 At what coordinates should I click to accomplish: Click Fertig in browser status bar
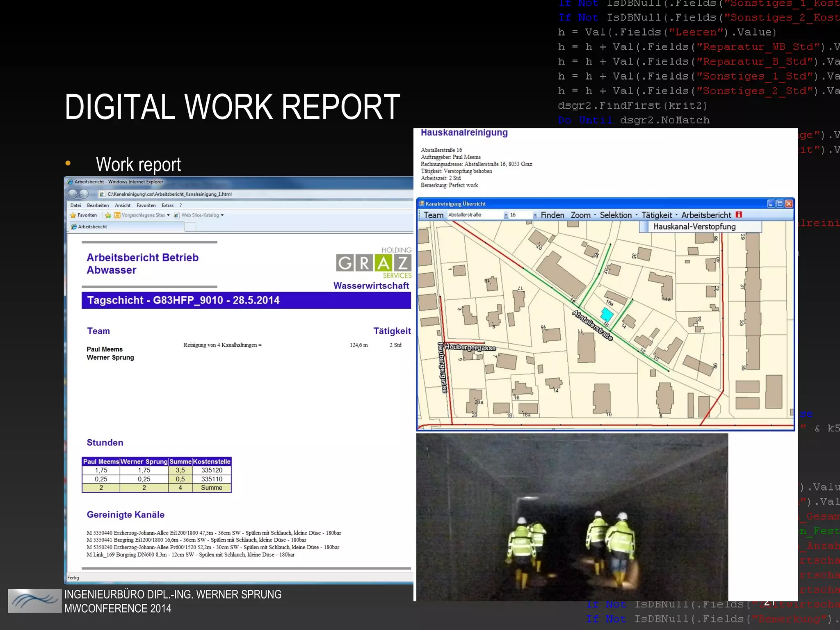pos(73,577)
